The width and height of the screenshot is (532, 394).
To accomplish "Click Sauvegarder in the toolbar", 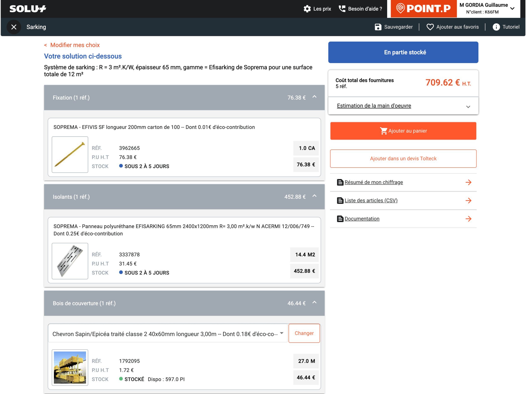I will (398, 27).
